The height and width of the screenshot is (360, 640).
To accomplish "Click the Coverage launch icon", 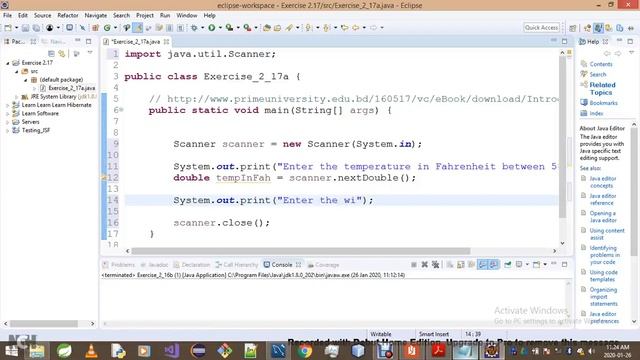I will pyautogui.click(x=229, y=28).
